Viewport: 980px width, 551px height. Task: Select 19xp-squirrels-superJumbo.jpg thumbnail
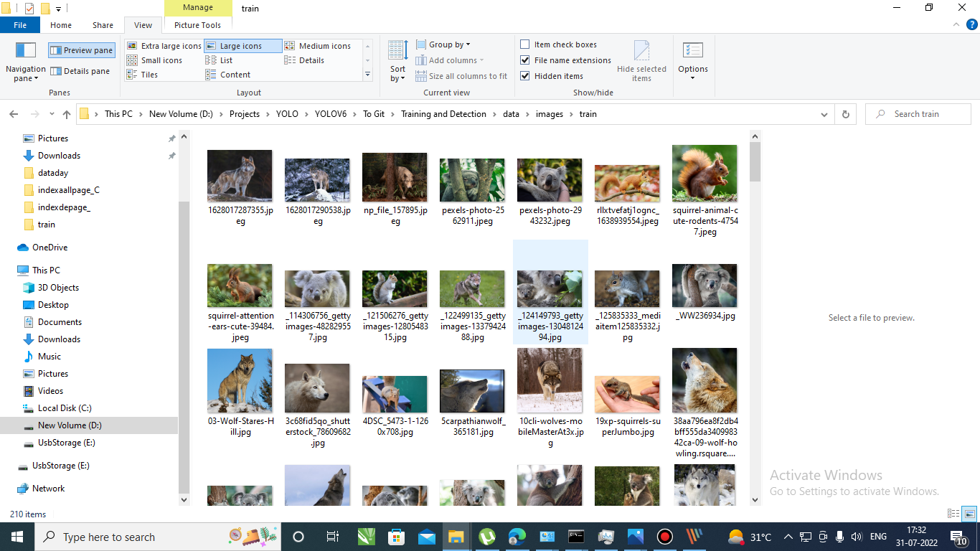click(627, 394)
